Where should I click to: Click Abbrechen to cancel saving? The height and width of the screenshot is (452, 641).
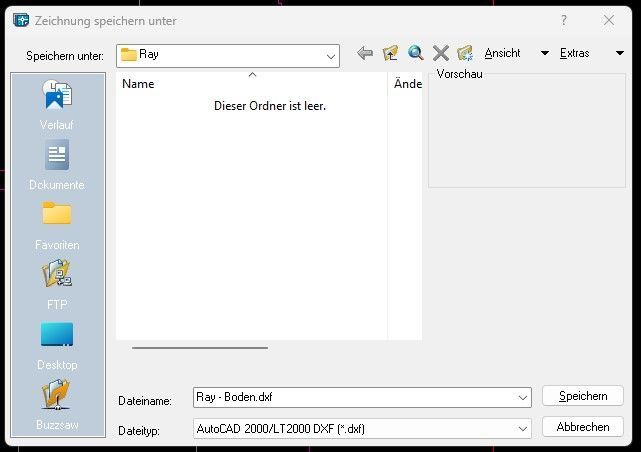coord(582,427)
